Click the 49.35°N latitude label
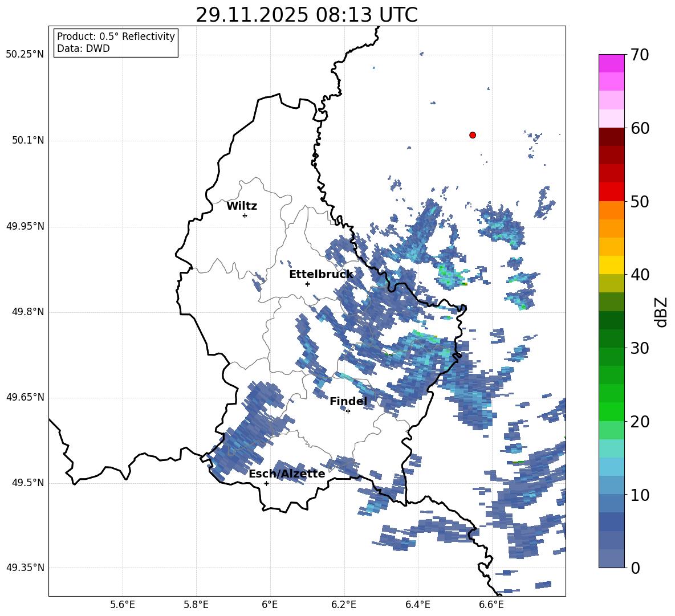The height and width of the screenshot is (616, 675). (x=25, y=568)
